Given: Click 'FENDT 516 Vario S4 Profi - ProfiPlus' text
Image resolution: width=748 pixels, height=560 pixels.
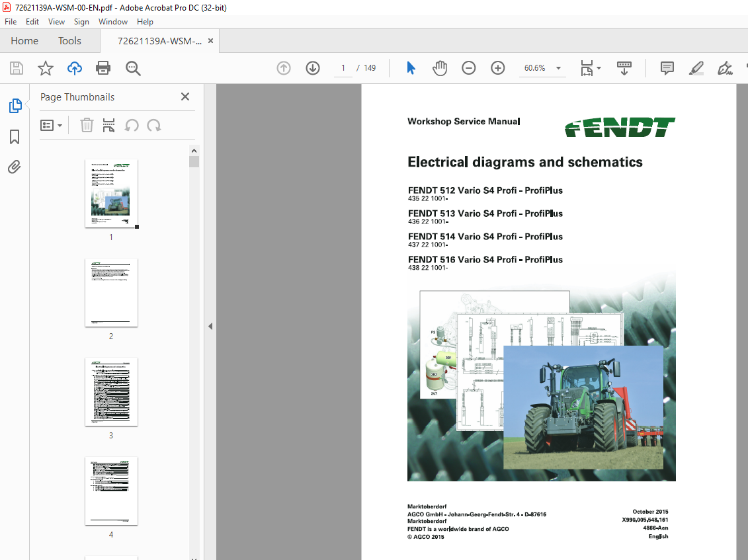Looking at the screenshot, I should (x=485, y=259).
